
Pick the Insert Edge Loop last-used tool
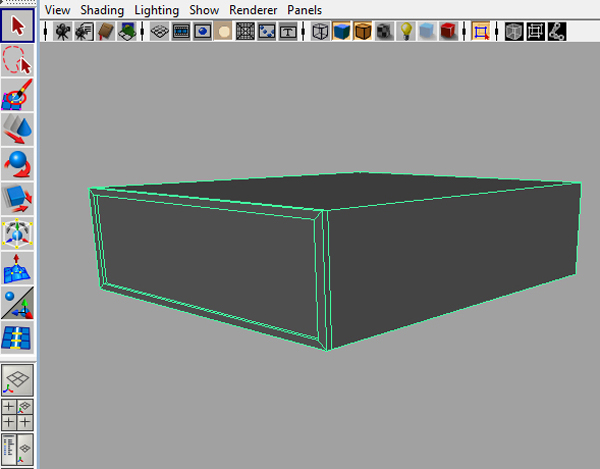click(x=18, y=337)
